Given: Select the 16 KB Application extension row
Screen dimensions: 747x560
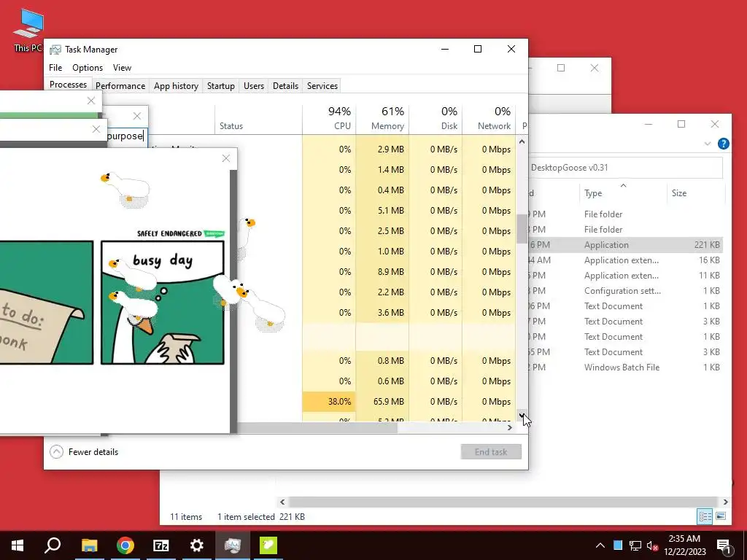Looking at the screenshot, I should (625, 260).
